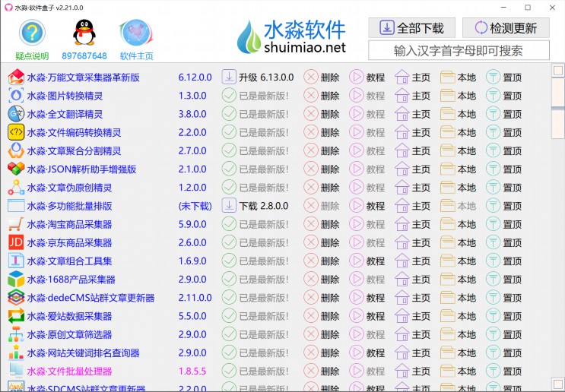
Task: Open tutorial for 爱站数据采集器
Action: pos(367,316)
